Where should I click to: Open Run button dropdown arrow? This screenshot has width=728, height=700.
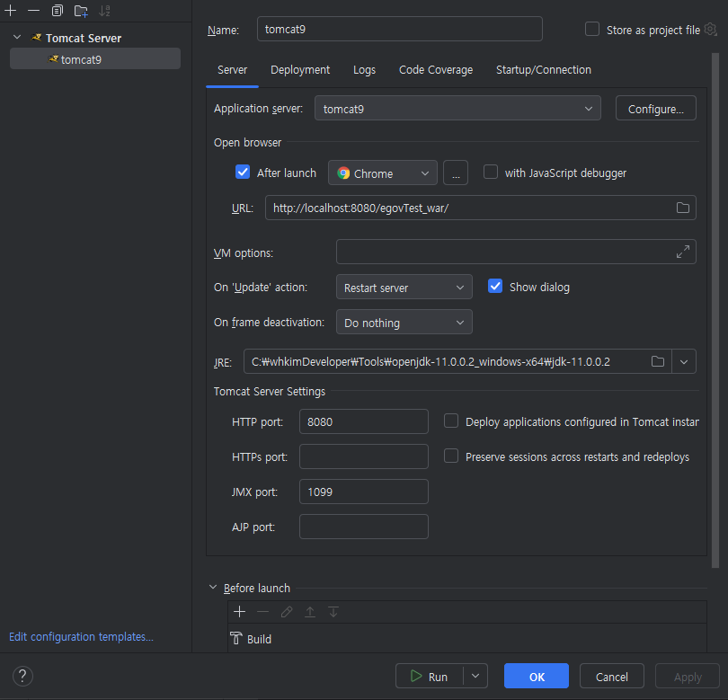pos(475,676)
